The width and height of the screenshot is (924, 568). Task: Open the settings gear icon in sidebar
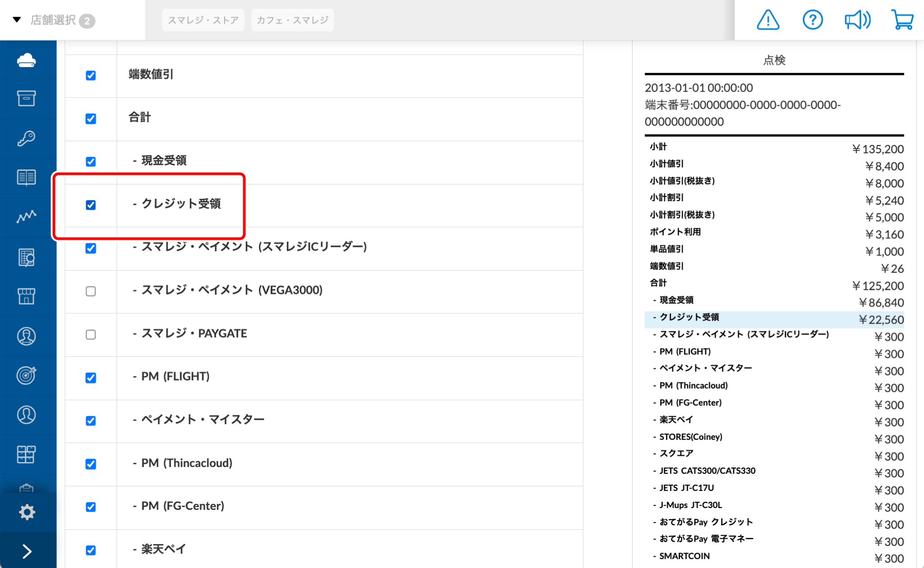point(27,512)
